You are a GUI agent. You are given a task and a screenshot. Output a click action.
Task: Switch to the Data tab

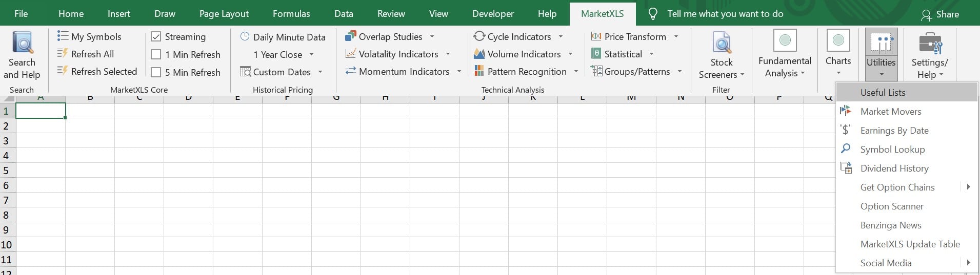[x=344, y=14]
